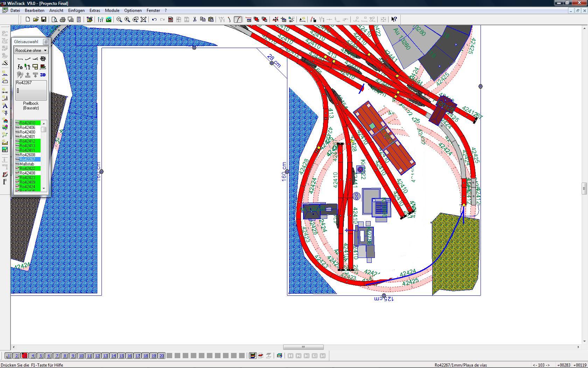Open the Module menu
The image size is (588, 368).
(x=112, y=11)
